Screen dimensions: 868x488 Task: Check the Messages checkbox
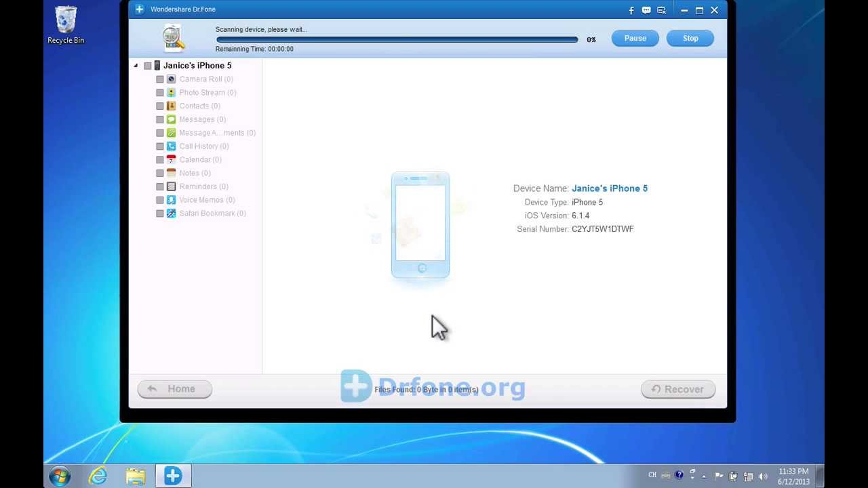[x=160, y=119]
